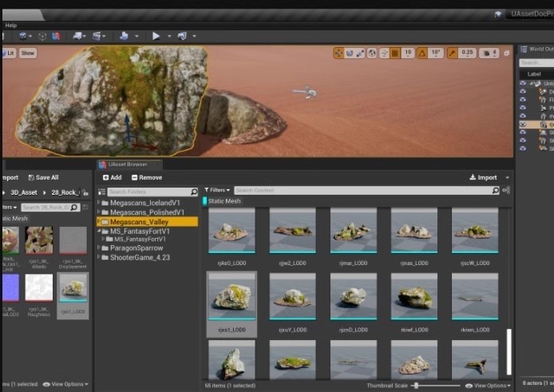
Task: Open the dropdown arrow next to Import
Action: (508, 177)
